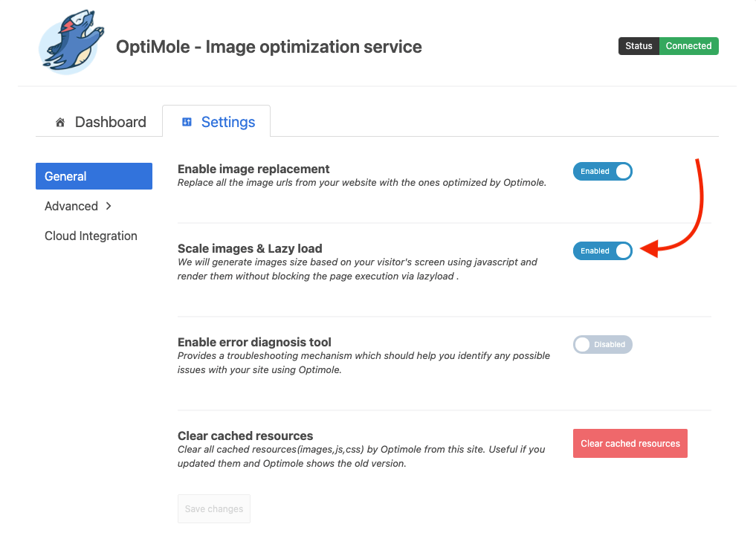Click the 'Provides a troubleshooting mechanism' description
The height and width of the screenshot is (553, 756).
pyautogui.click(x=364, y=363)
